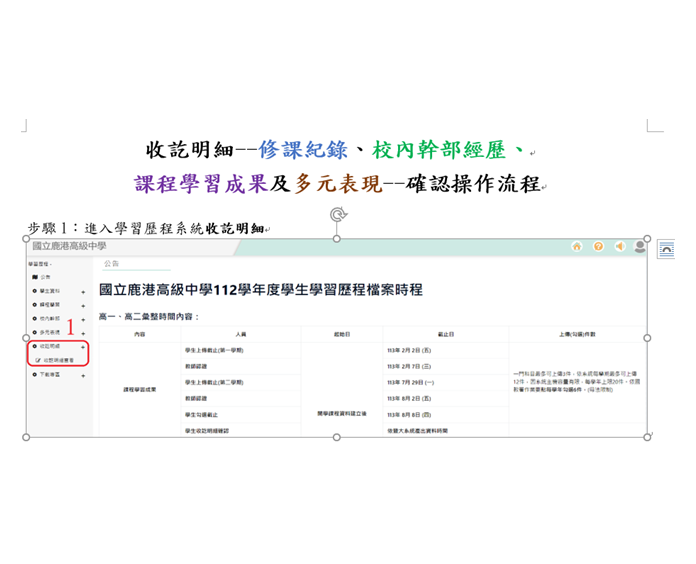696x564 pixels.
Task: Select 課程學習 in the left sidebar
Action: (x=50, y=305)
